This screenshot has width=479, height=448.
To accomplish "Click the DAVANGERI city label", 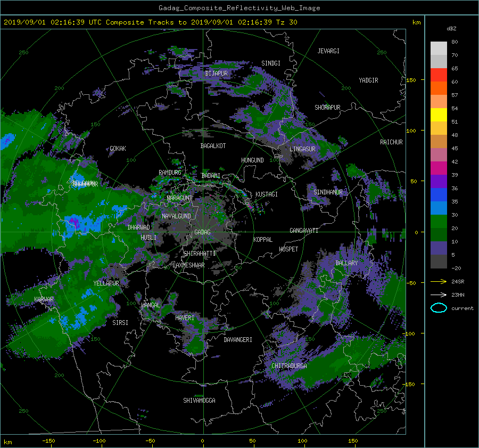I will (x=238, y=340).
